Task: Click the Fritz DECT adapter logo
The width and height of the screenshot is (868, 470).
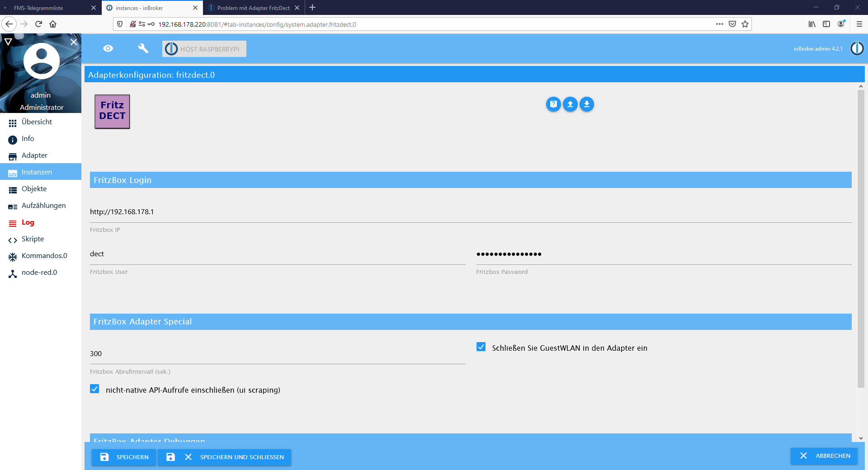Action: (112, 112)
